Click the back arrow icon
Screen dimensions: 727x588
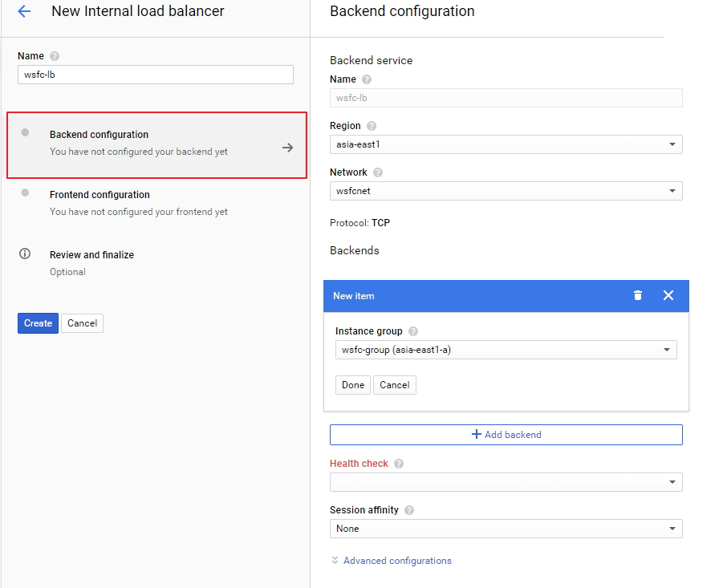coord(24,11)
